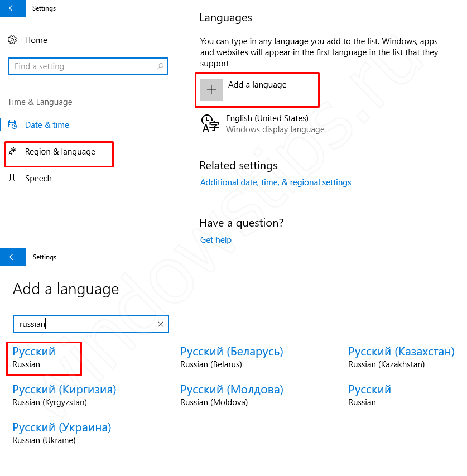Click the top Settings back arrow
This screenshot has height=476, width=467.
[x=12, y=8]
